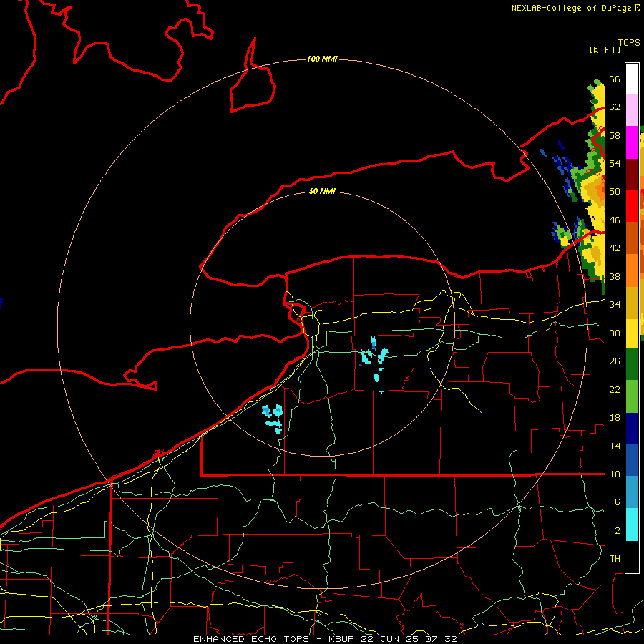Click the bright red swatch near 46

(x=632, y=206)
